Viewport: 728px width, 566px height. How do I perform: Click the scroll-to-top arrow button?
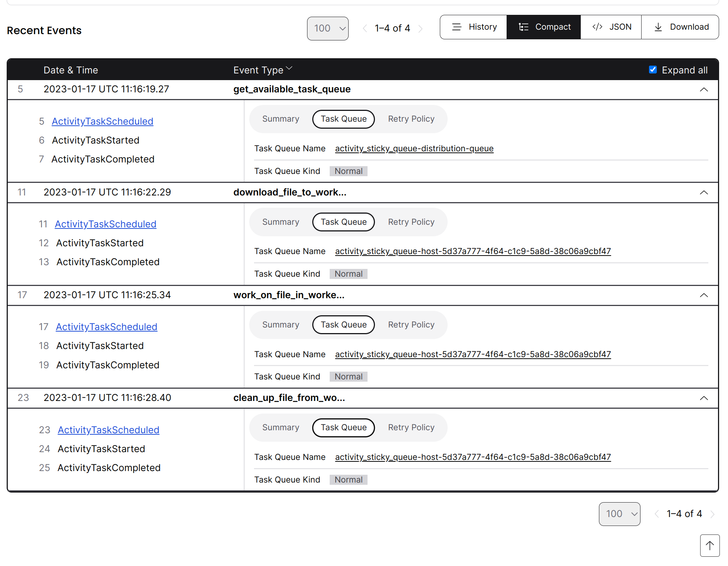(x=709, y=545)
